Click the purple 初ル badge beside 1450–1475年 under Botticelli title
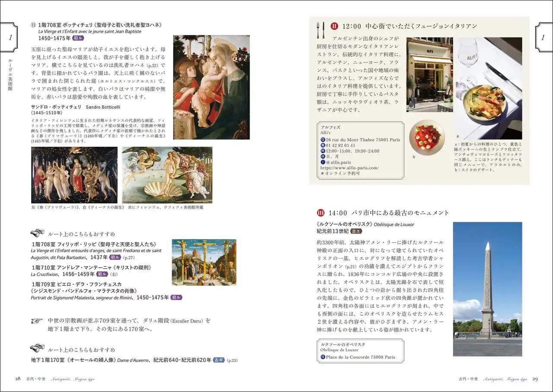This screenshot has height=392, width=553. 78,38
